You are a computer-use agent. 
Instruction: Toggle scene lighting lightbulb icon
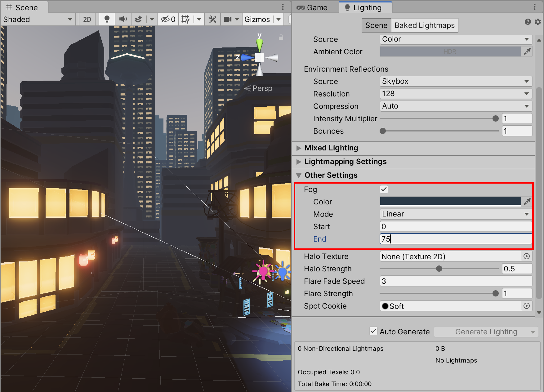(x=107, y=19)
